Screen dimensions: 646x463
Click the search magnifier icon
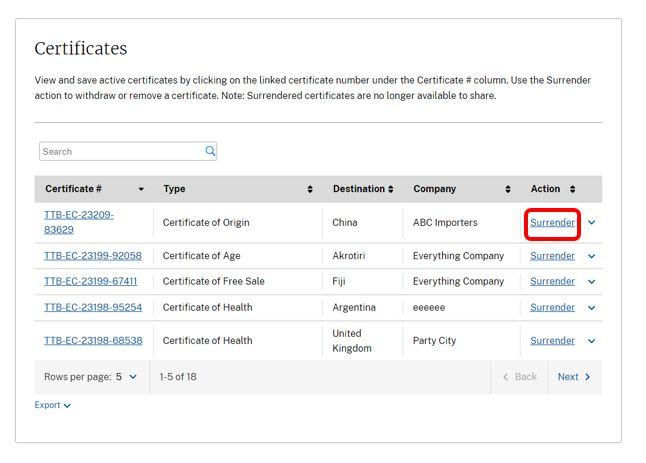[x=210, y=151]
